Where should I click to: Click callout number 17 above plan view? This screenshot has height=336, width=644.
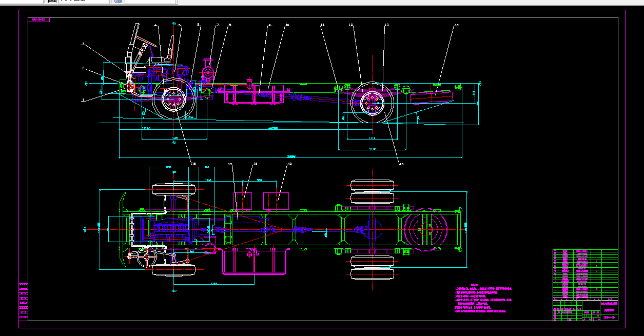(x=230, y=164)
